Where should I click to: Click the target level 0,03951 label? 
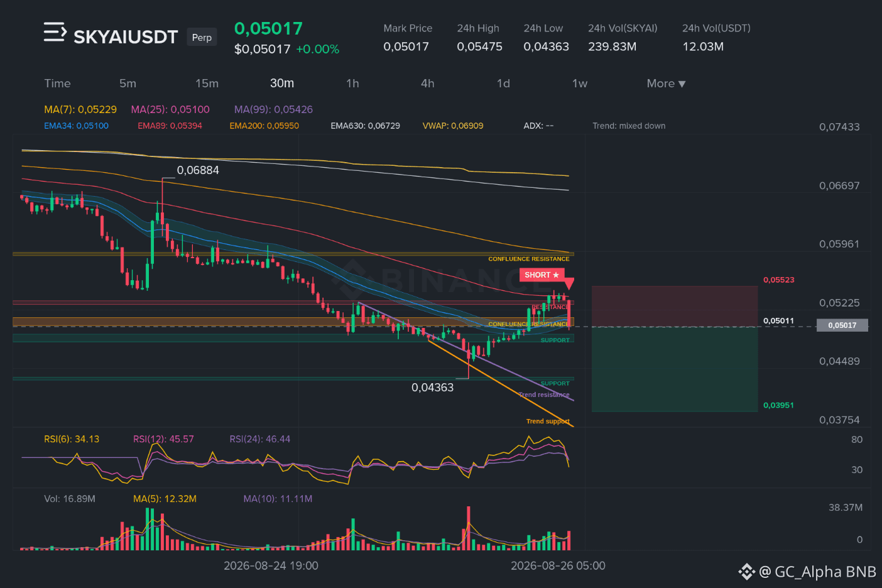tap(778, 405)
